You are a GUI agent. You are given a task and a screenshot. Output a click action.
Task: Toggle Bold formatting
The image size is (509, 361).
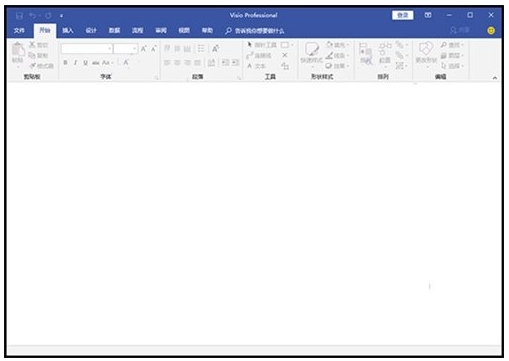tap(65, 63)
